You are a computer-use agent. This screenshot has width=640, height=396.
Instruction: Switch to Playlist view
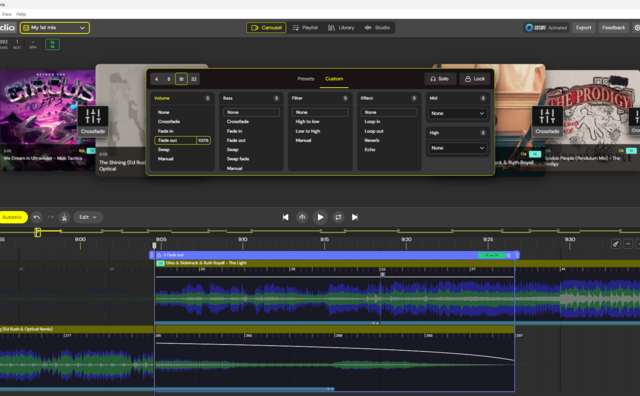pyautogui.click(x=305, y=28)
